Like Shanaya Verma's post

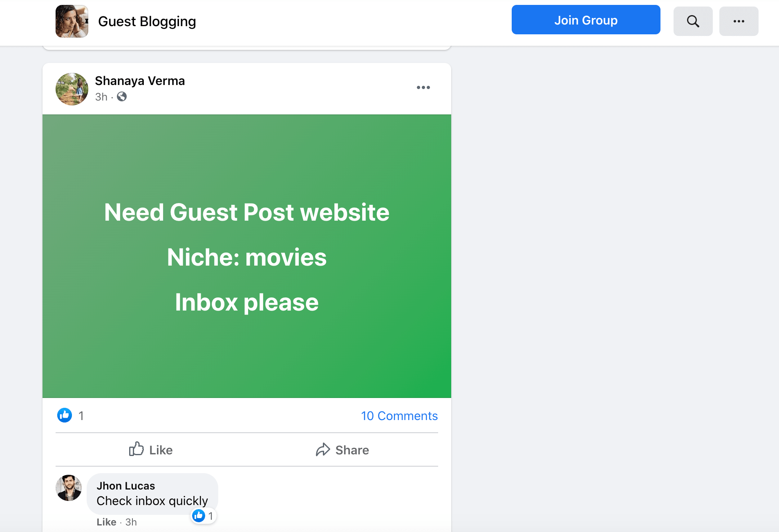pos(151,449)
